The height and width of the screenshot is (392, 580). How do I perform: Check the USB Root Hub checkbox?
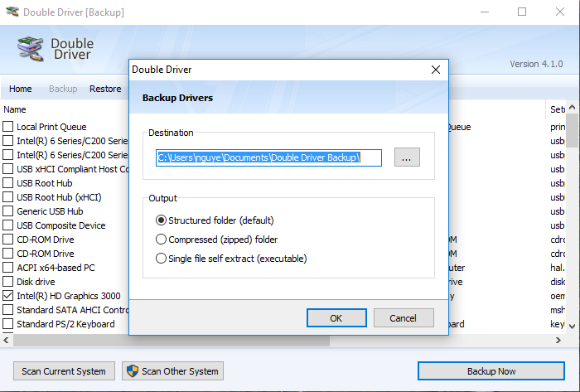click(x=7, y=182)
